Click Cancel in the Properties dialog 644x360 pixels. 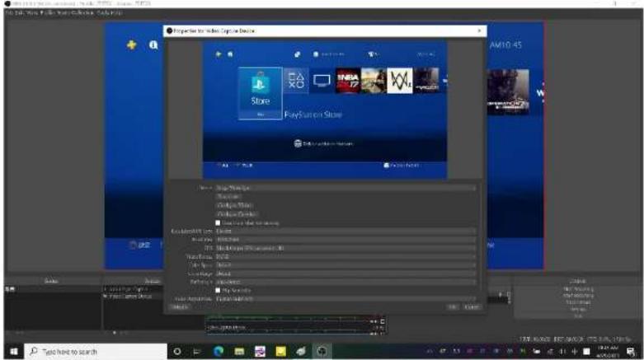click(471, 307)
